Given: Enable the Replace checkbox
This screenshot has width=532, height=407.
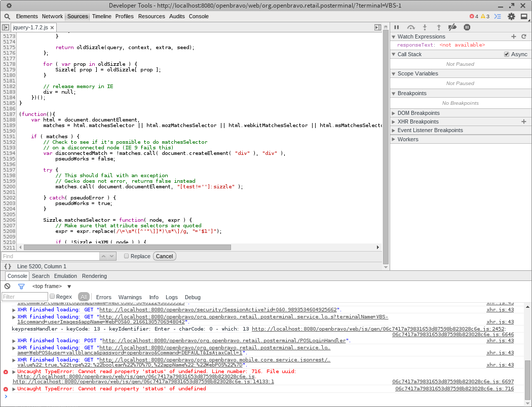Looking at the screenshot, I should 127,256.
